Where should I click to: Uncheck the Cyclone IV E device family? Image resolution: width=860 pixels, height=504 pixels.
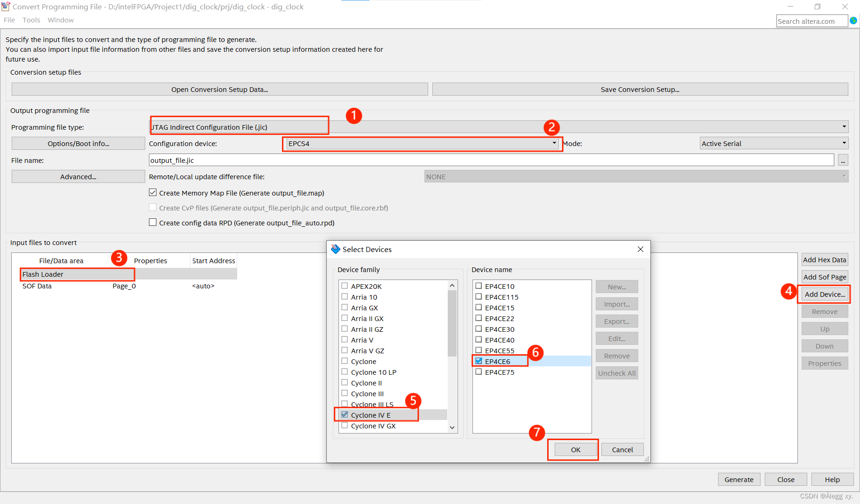(x=345, y=414)
